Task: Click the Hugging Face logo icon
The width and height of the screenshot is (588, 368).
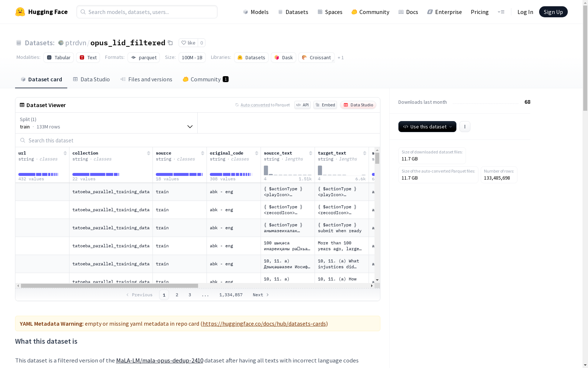Action: [x=20, y=12]
